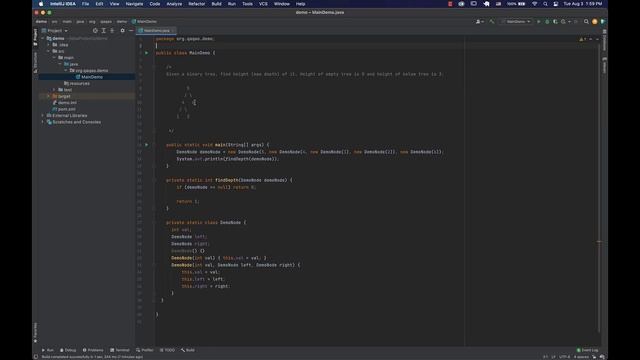The height and width of the screenshot is (360, 640).
Task: Click the Select Opened File locate icon
Action: tap(95, 31)
